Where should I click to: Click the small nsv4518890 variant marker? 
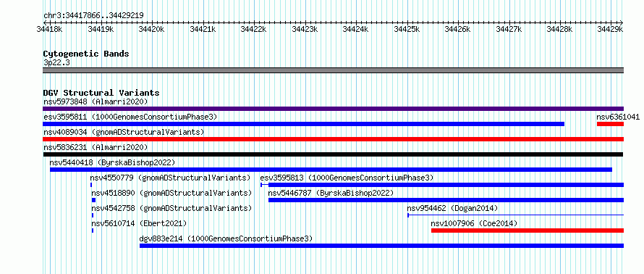(93, 200)
